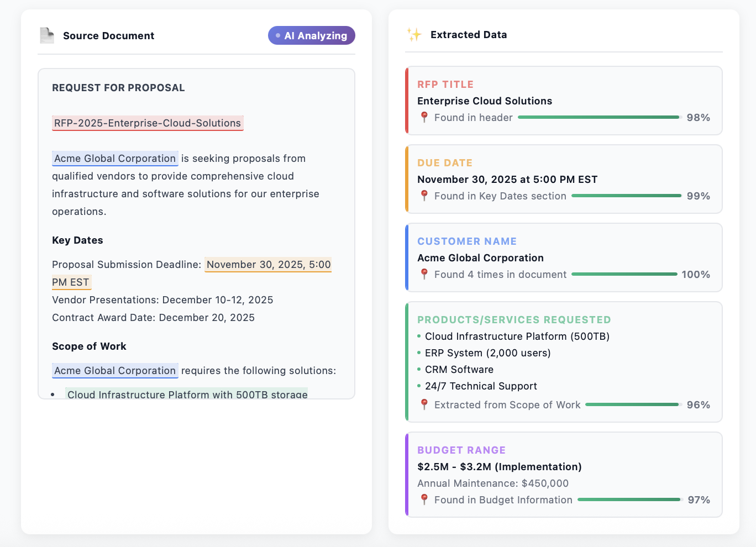Viewport: 756px width, 547px height.
Task: Click the Scope of Work section heading
Action: pyautogui.click(x=89, y=346)
